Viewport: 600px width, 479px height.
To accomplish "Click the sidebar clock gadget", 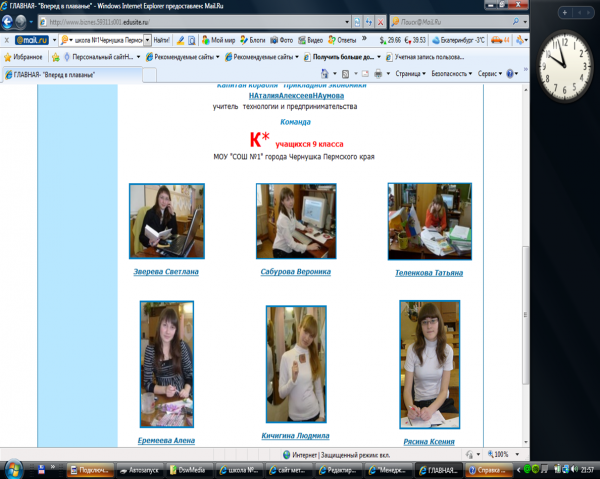I will pyautogui.click(x=564, y=65).
